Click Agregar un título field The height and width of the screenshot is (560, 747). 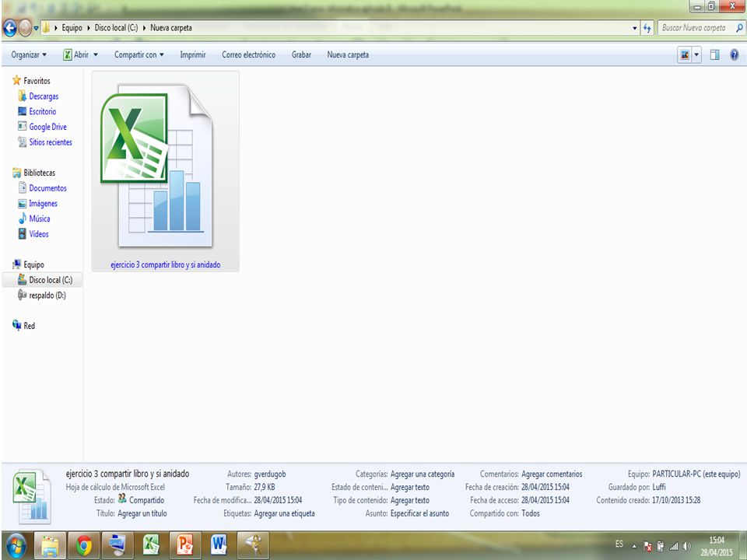tap(142, 513)
